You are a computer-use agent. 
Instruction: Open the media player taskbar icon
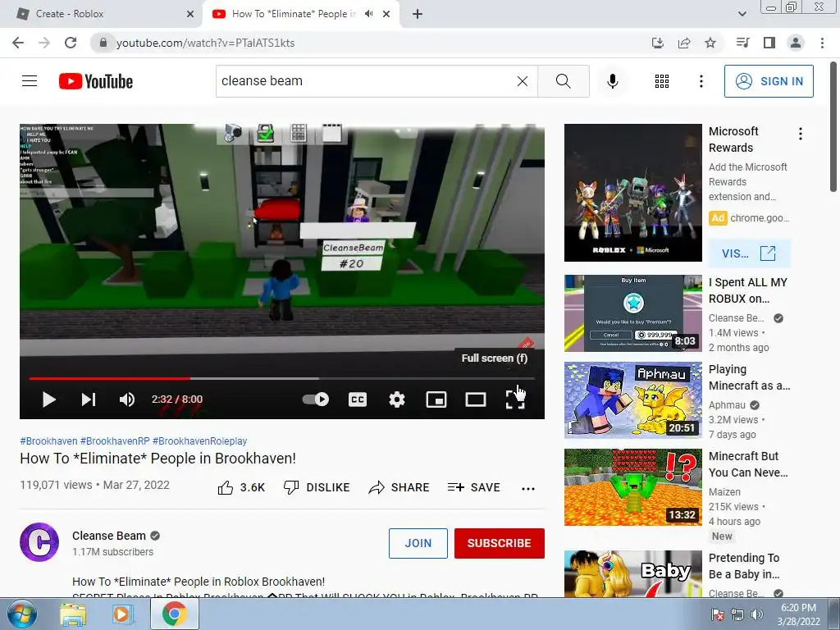pos(122,614)
